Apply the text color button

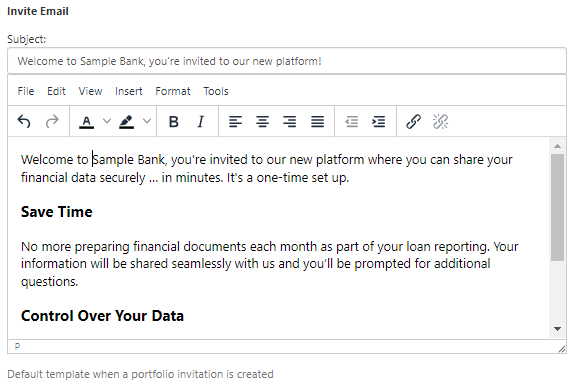point(86,121)
